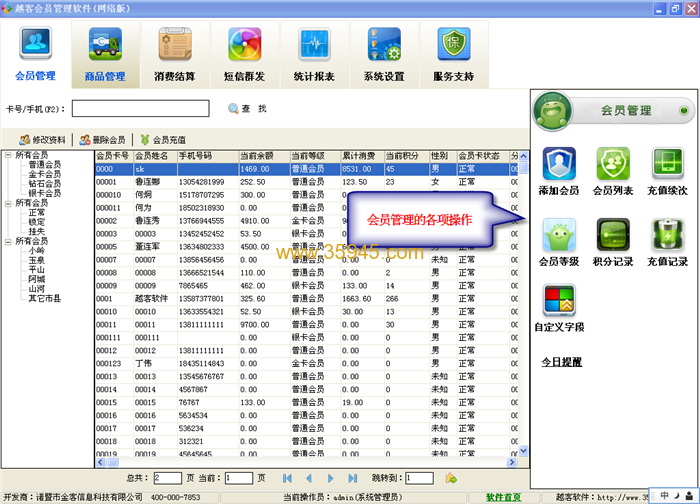The height and width of the screenshot is (504, 700).
Task: Open the 今日提醒 link
Action: pyautogui.click(x=562, y=362)
